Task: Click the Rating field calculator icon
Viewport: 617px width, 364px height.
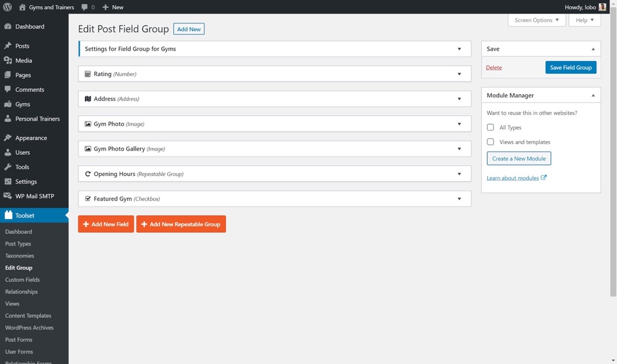Action: coord(88,74)
